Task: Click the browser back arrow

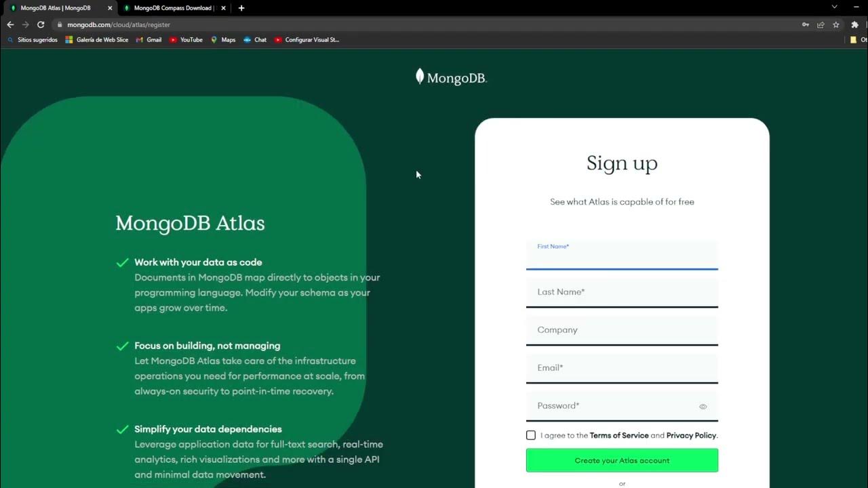Action: (x=10, y=24)
